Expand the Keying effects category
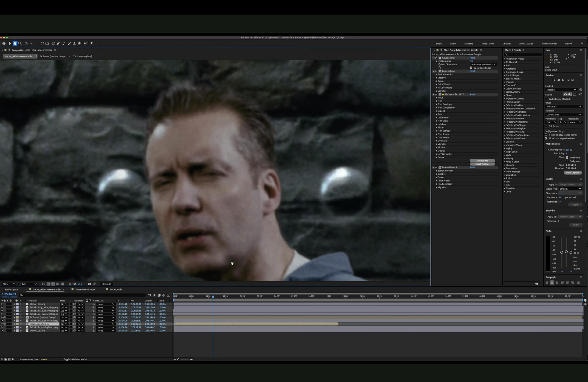588x382 pixels. (x=504, y=149)
